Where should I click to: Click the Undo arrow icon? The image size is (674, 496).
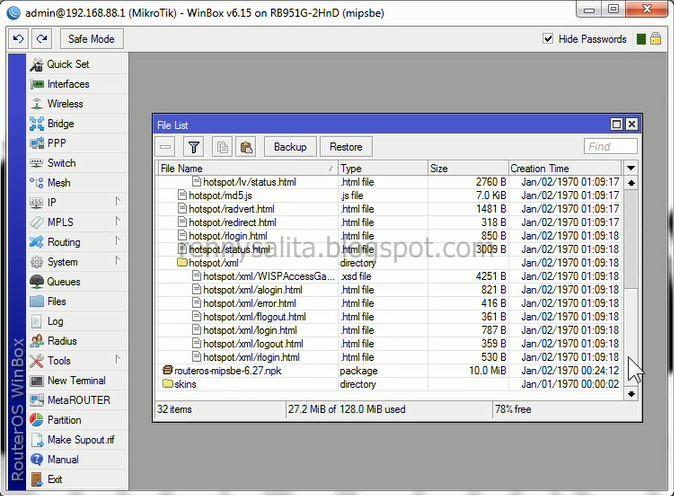[x=18, y=39]
